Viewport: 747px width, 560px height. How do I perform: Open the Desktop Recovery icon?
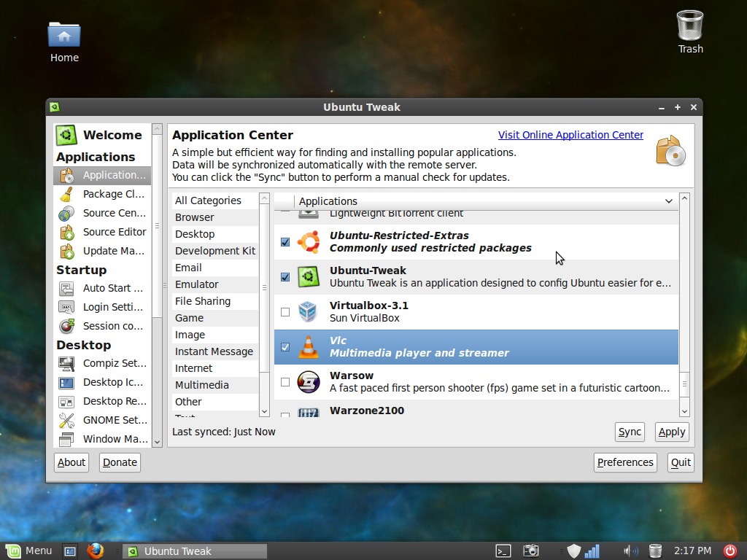(66, 402)
